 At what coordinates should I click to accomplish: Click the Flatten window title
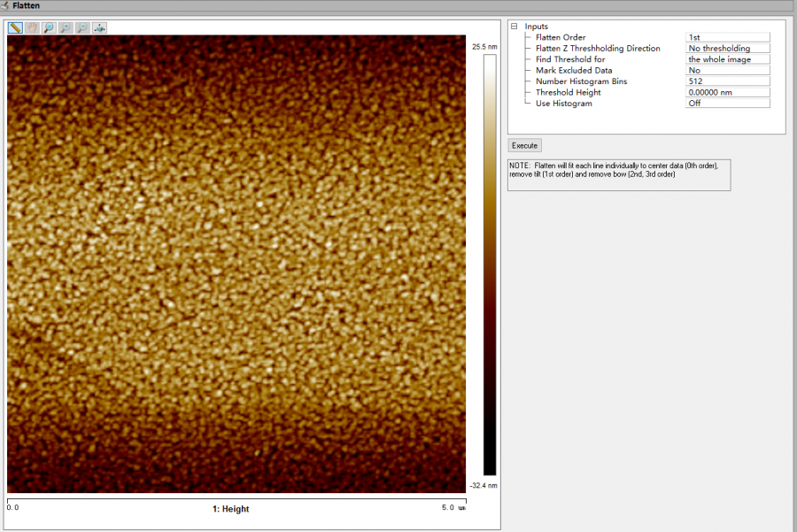(x=26, y=5)
